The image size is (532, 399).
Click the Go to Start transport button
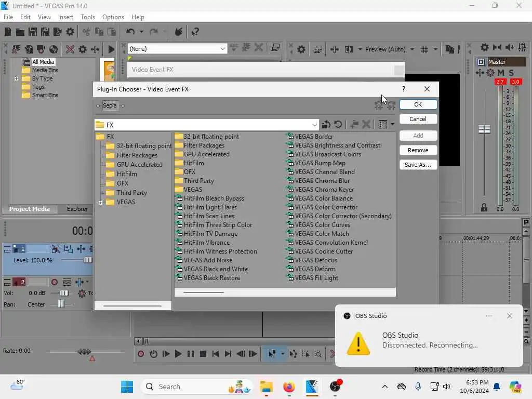tap(216, 354)
